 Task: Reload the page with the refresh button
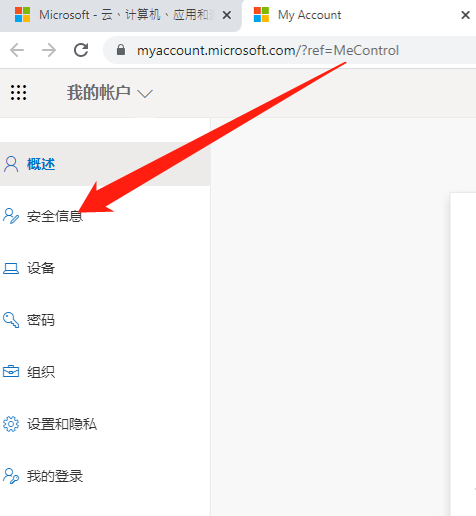(x=81, y=50)
